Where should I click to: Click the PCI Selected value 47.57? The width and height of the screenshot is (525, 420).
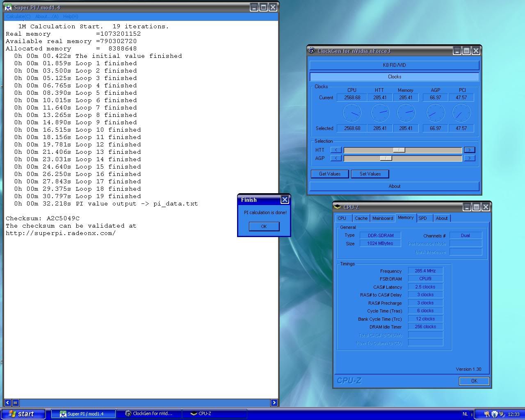[461, 128]
